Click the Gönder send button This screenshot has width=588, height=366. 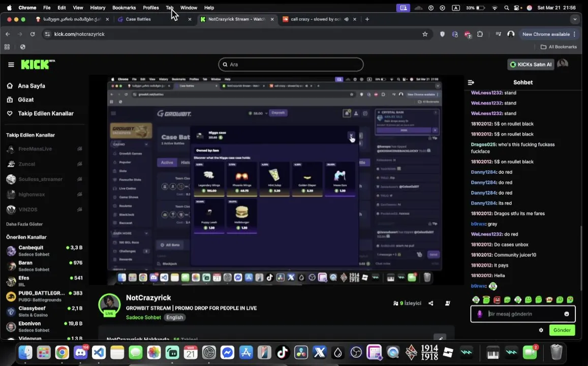(x=562, y=330)
